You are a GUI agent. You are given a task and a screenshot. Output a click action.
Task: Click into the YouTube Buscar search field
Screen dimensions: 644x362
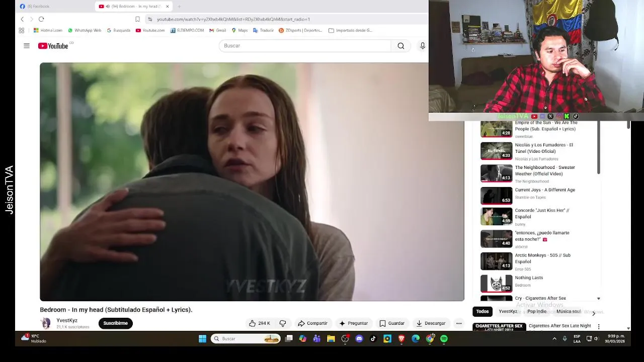[305, 46]
